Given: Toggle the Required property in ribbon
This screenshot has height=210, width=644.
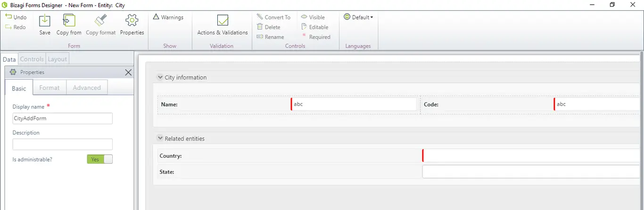Looking at the screenshot, I should [x=316, y=37].
